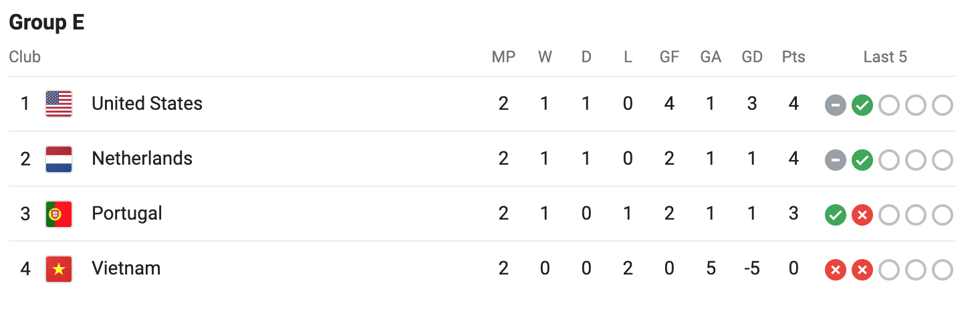980x312 pixels.
Task: Click Portugal's red loss result icon
Action: pyautogui.click(x=862, y=215)
